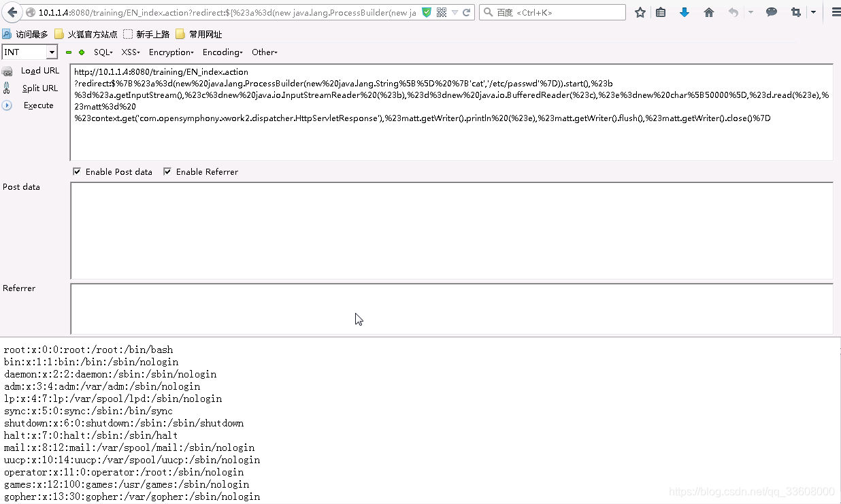
Task: Click the green minus HackBar icon
Action: coord(69,52)
